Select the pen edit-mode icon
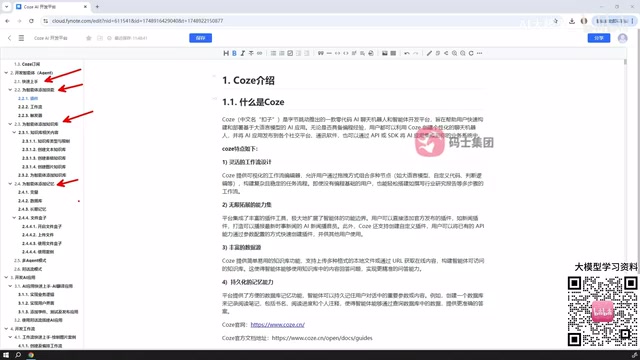The height and width of the screenshot is (360, 640). pyautogui.click(x=429, y=53)
